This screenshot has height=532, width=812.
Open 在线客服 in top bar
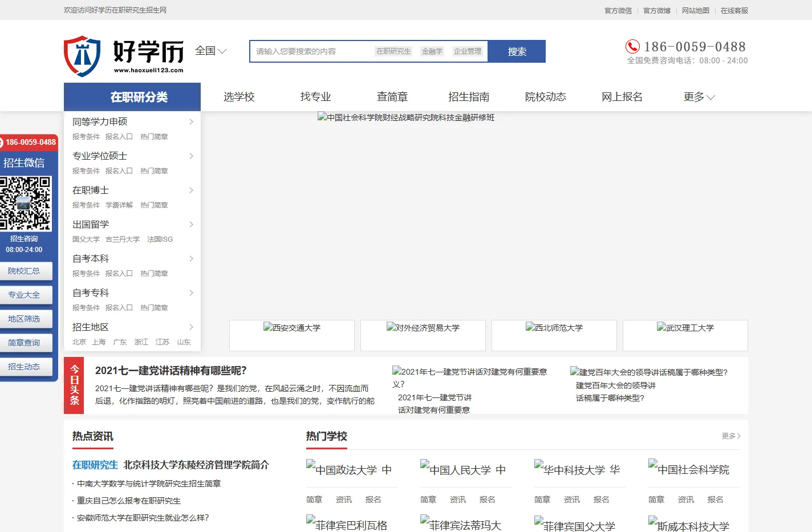pos(734,10)
